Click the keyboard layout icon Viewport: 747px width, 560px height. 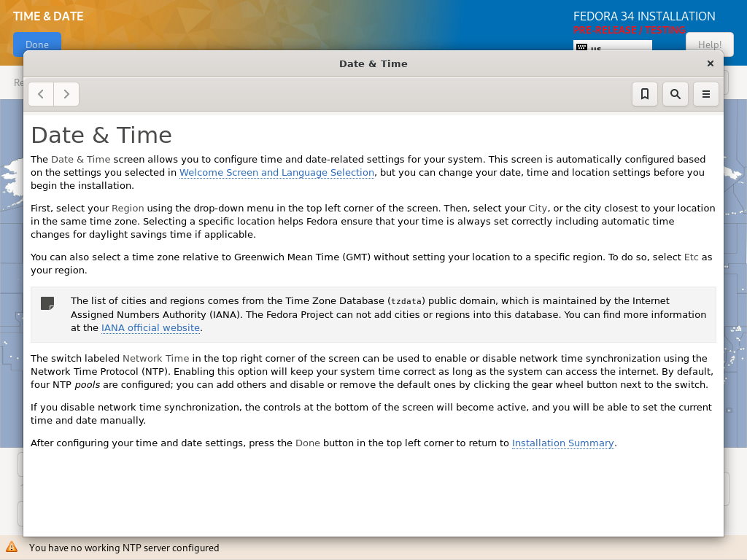[581, 47]
